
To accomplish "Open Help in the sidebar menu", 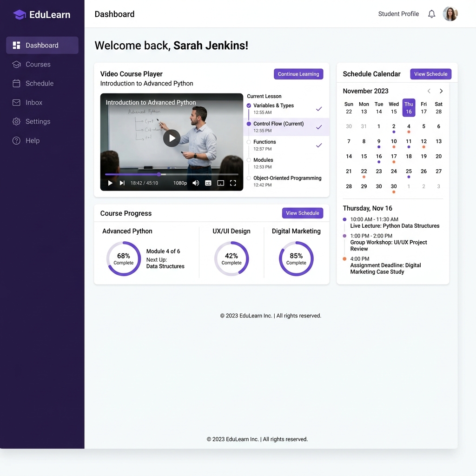I will (x=42, y=140).
